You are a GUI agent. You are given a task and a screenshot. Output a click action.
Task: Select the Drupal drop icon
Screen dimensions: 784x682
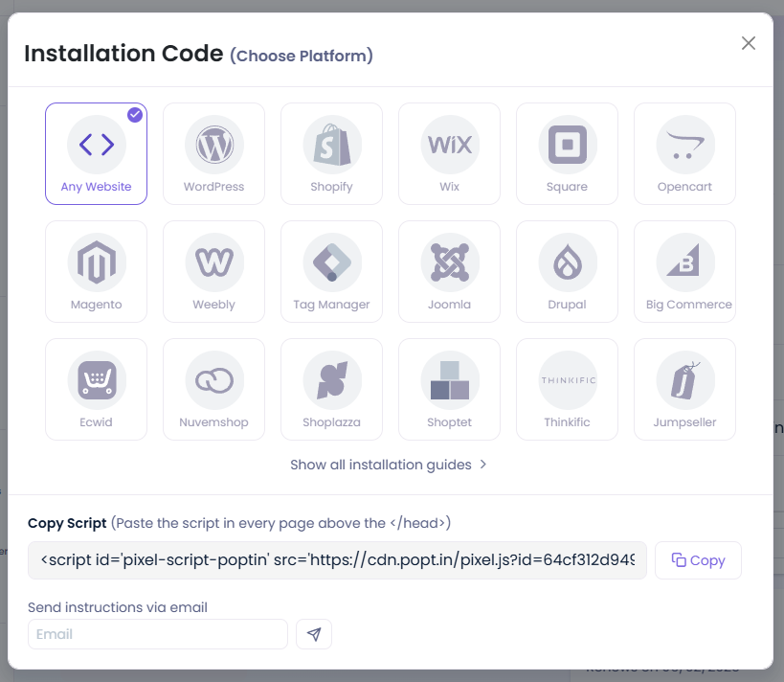coord(568,262)
